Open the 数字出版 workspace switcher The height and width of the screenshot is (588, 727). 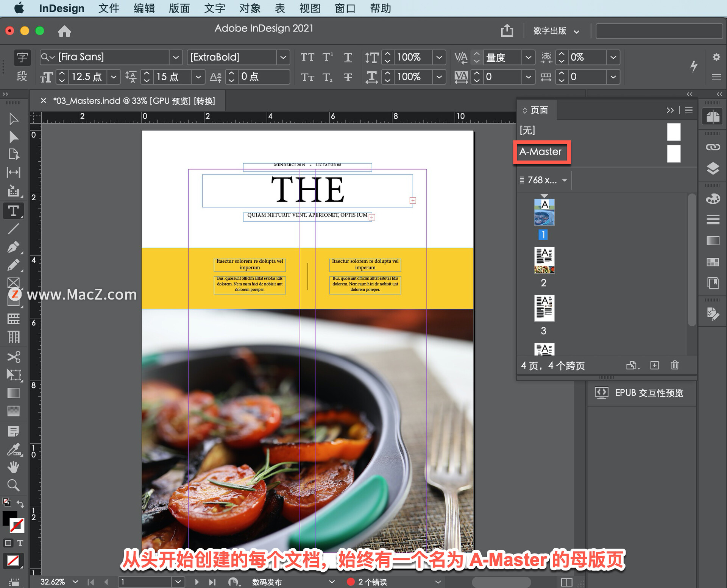[x=555, y=31]
